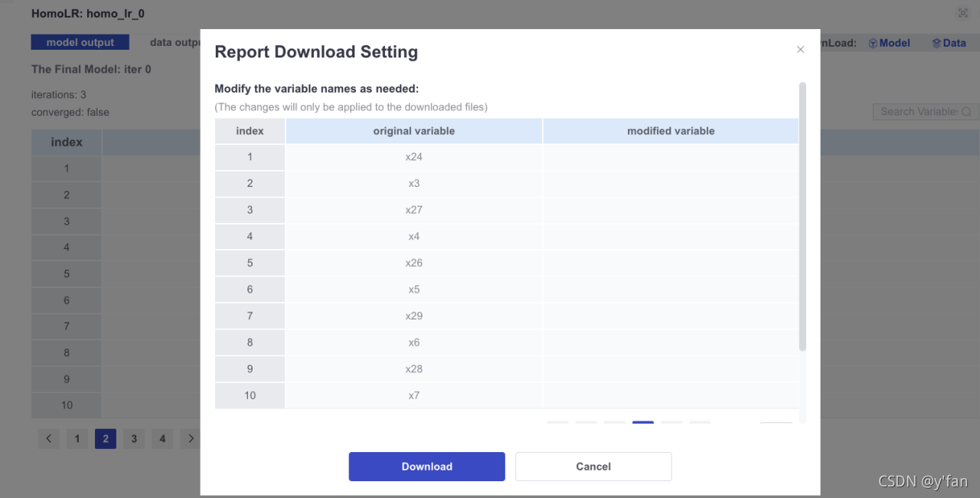Edit modified variable for x3
The height and width of the screenshot is (498, 980).
click(x=671, y=183)
